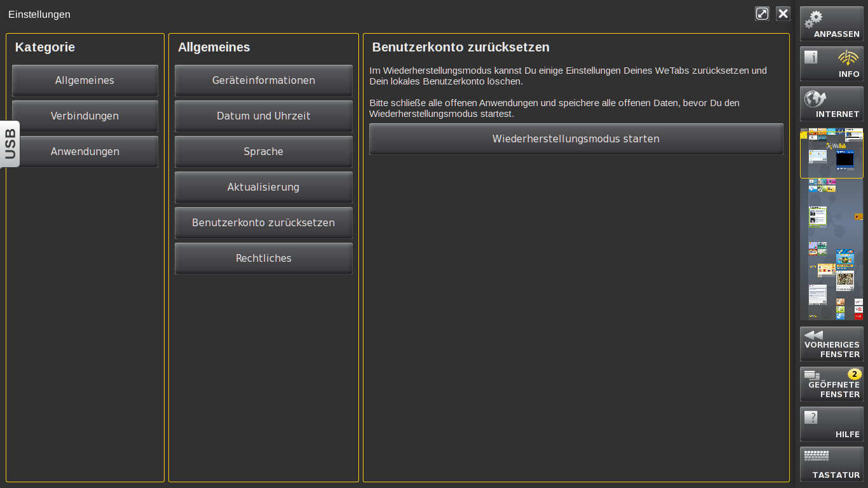Expand Einstellungen window to fullscreen
The width and height of the screenshot is (868, 488).
click(762, 14)
